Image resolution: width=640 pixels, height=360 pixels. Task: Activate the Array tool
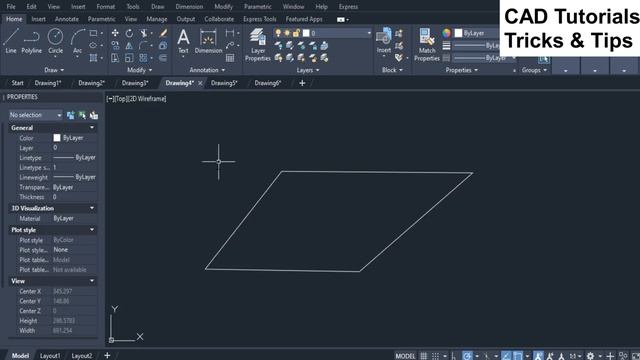143,58
